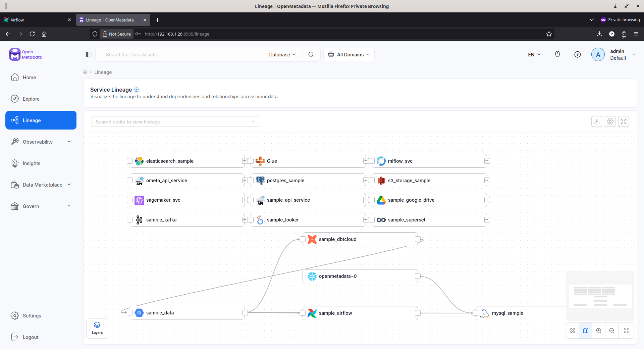Switch to the Airflow browser tab
Image resolution: width=644 pixels, height=349 pixels.
tap(37, 20)
